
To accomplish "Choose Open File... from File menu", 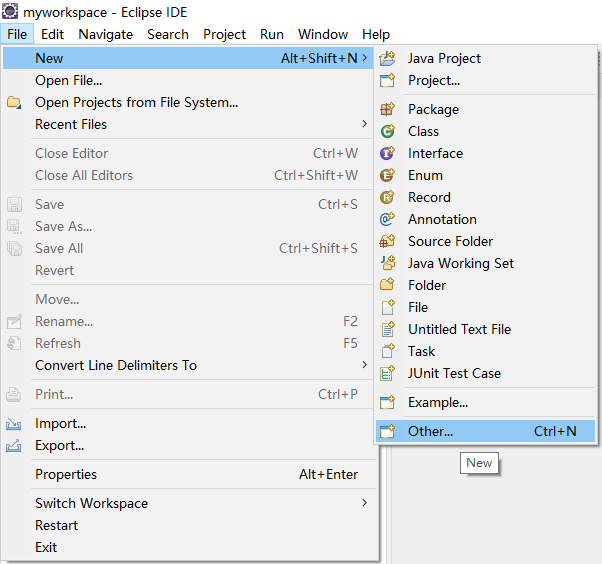I will pos(188,80).
